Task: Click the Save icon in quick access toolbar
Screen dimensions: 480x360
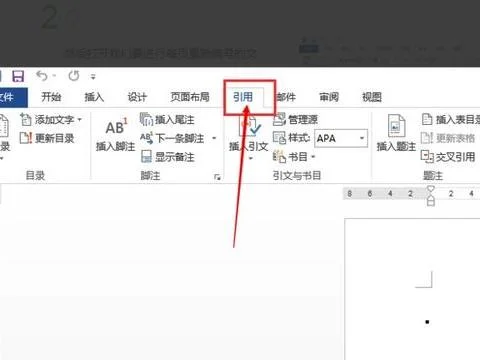Action: pyautogui.click(x=18, y=76)
